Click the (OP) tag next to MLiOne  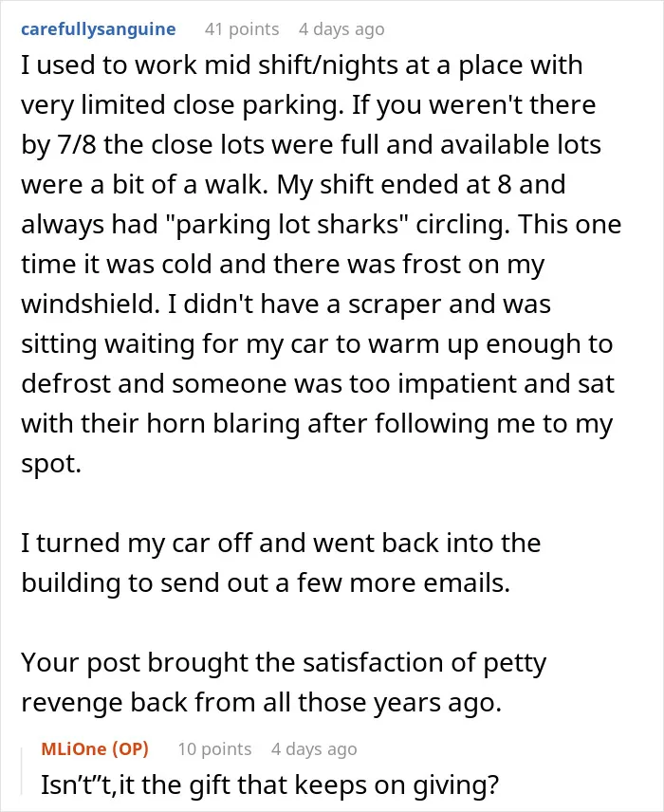pyautogui.click(x=130, y=748)
